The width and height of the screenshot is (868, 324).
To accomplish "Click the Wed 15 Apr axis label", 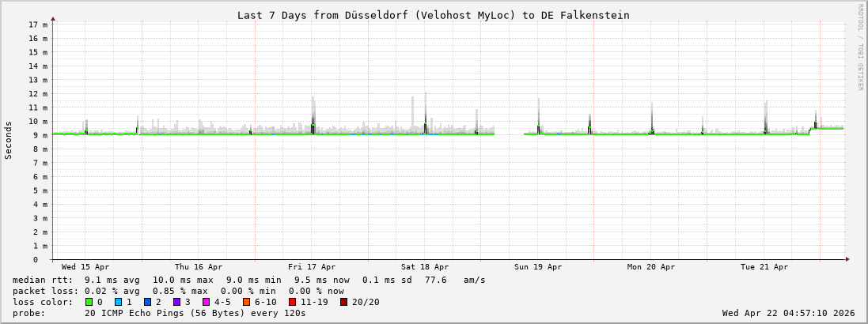I will pyautogui.click(x=85, y=267).
